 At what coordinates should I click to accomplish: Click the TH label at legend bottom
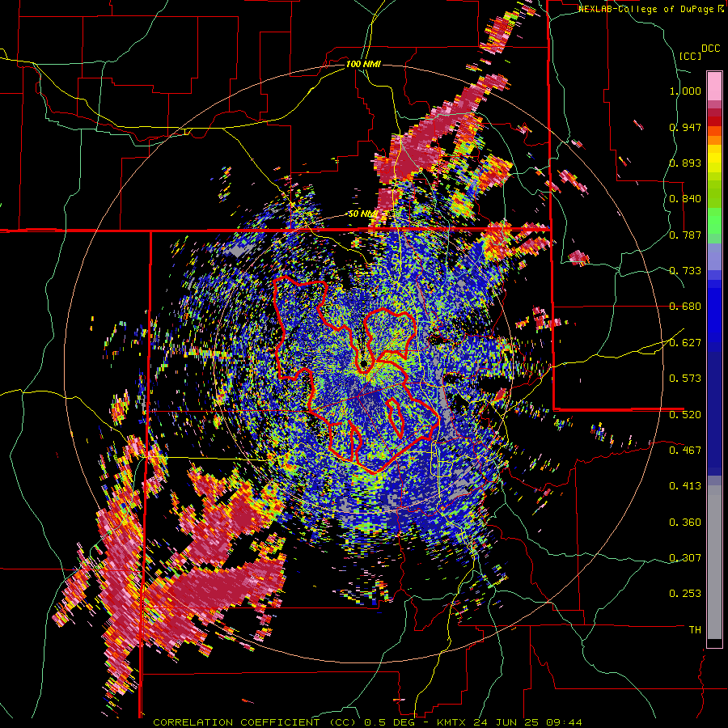coord(695,630)
